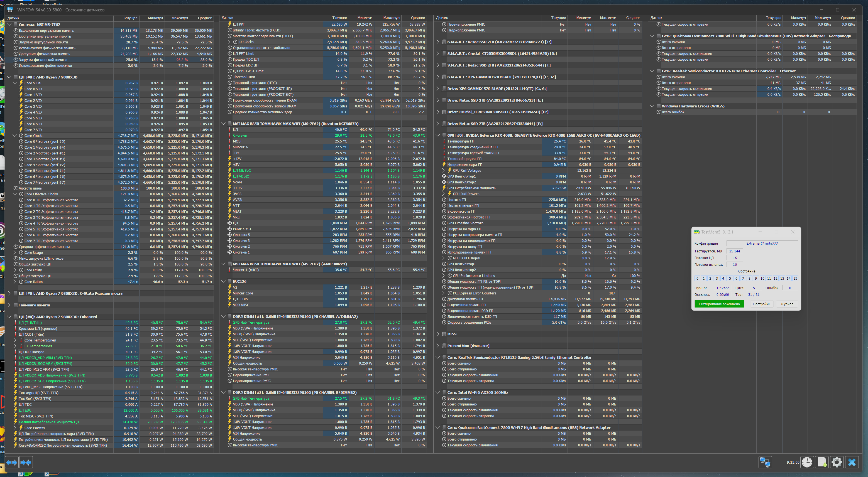Open the network remote monitoring icon
This screenshot has height=477, width=868.
[765, 462]
